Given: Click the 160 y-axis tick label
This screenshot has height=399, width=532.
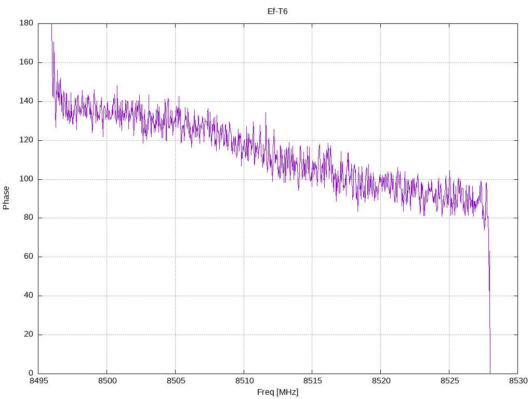Looking at the screenshot, I should pyautogui.click(x=26, y=62).
